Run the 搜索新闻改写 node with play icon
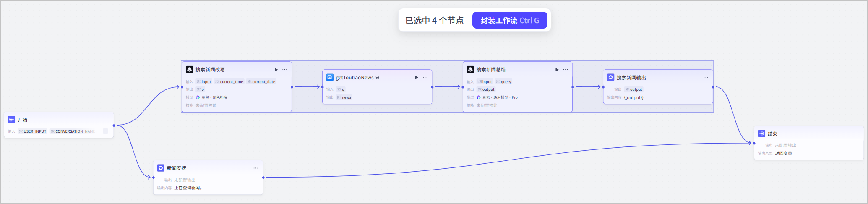 [x=276, y=70]
